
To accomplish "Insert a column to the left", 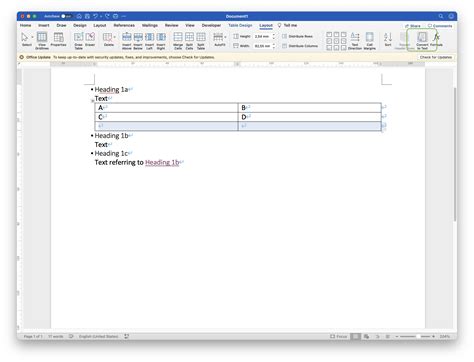I will point(149,41).
